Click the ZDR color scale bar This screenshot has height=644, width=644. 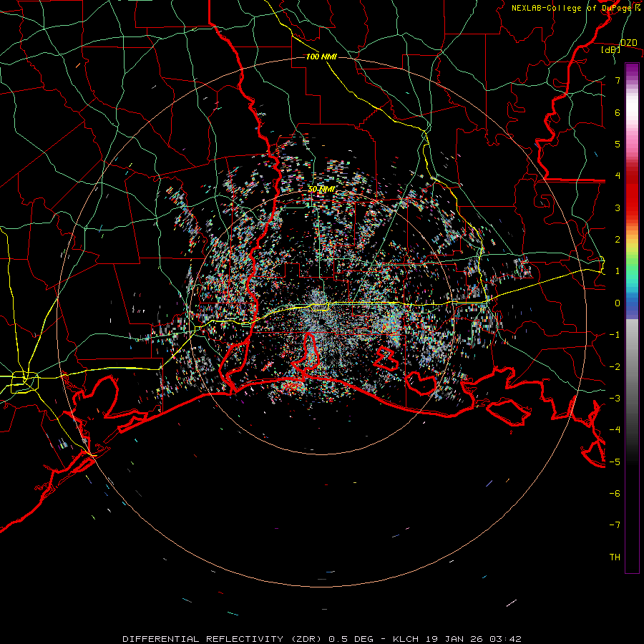632,318
